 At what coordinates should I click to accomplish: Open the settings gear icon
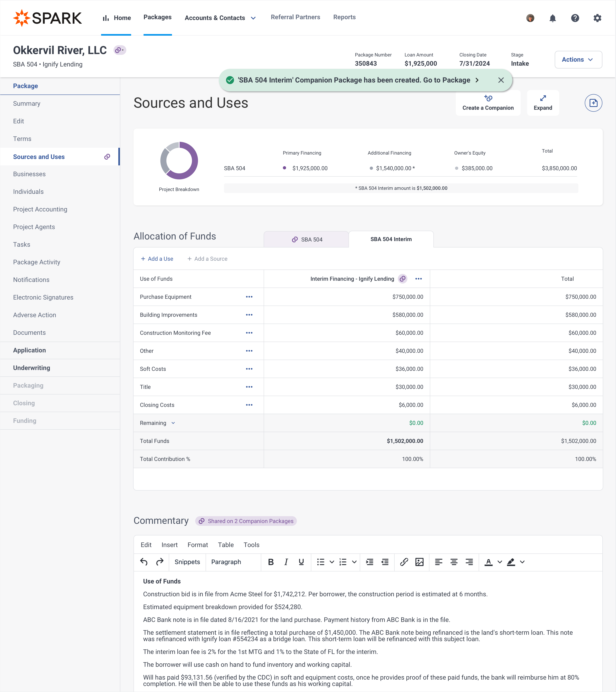(x=597, y=18)
